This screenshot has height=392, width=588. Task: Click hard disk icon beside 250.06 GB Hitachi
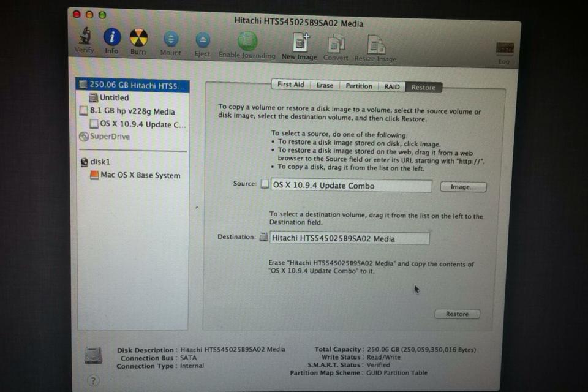point(83,85)
